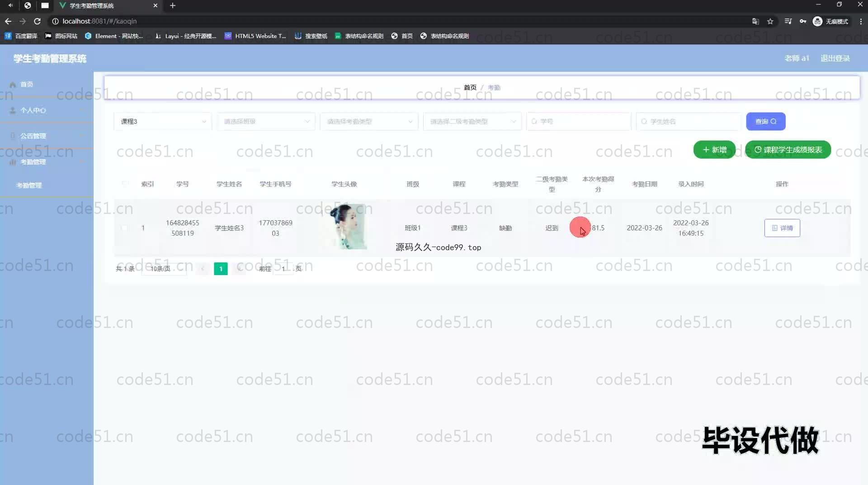Open 图标网站 bookmark
The height and width of the screenshot is (485, 868).
coord(61,36)
